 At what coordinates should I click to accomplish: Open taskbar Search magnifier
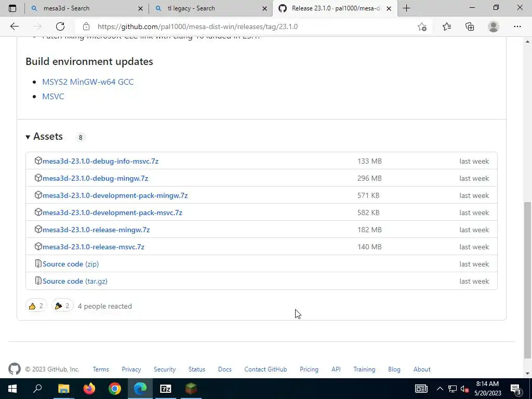(x=37, y=389)
